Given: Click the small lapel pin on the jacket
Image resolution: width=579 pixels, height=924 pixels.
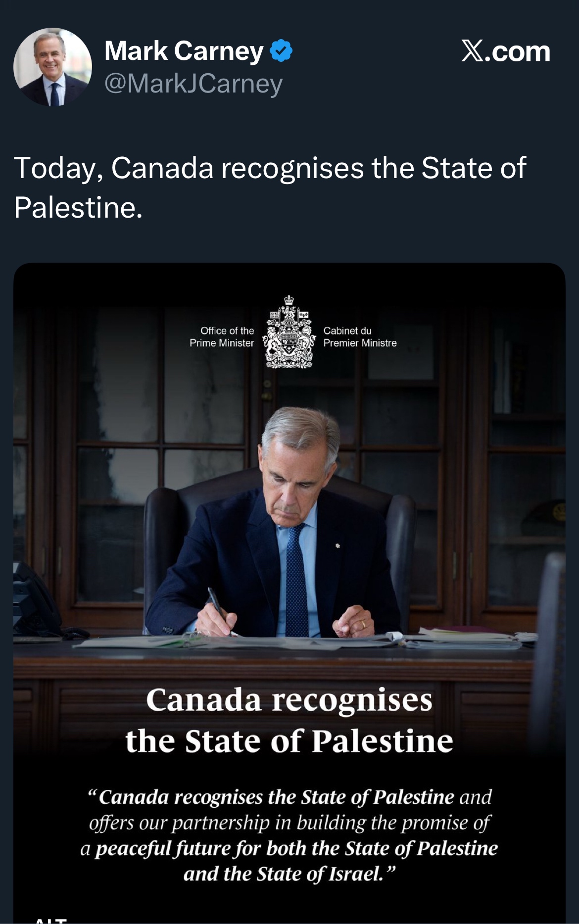Looking at the screenshot, I should pos(338,546).
